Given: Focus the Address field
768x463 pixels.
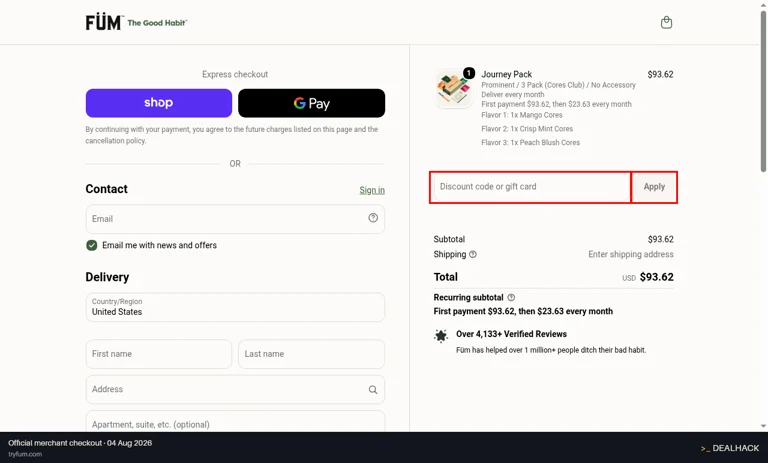Looking at the screenshot, I should tap(235, 390).
